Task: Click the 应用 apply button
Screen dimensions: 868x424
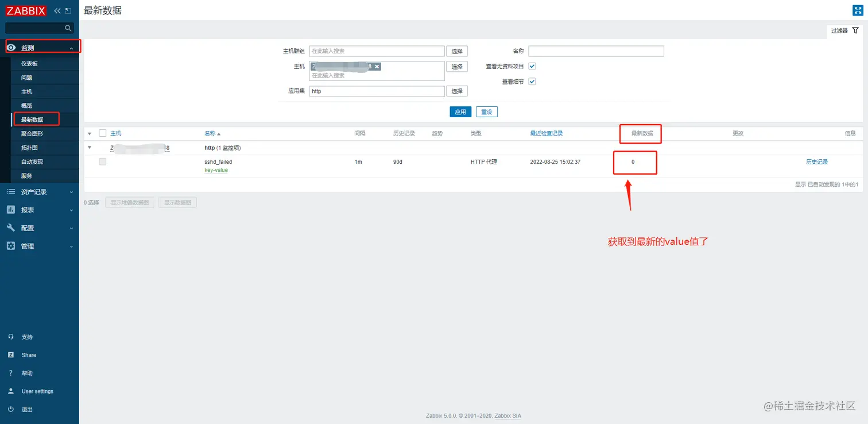Action: (460, 112)
